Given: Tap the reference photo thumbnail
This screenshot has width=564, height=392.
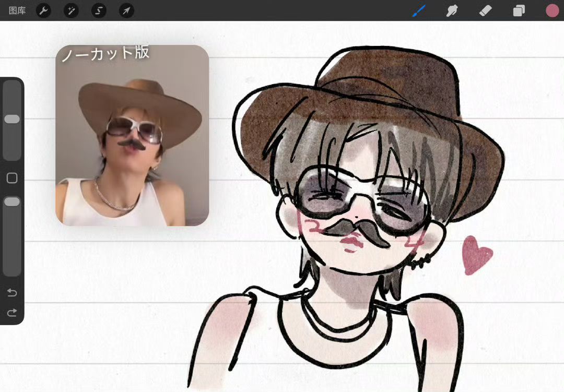Looking at the screenshot, I should [x=132, y=135].
